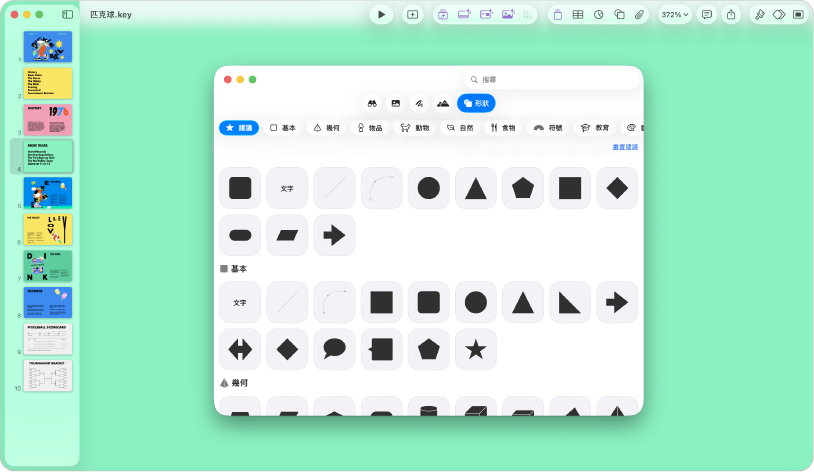Select slide 9 scoreboard thumbnail

pos(48,339)
